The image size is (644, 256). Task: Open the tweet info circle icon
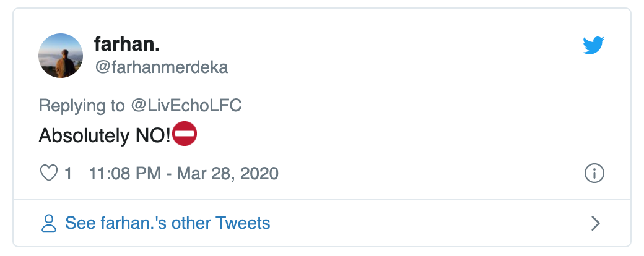pos(594,174)
